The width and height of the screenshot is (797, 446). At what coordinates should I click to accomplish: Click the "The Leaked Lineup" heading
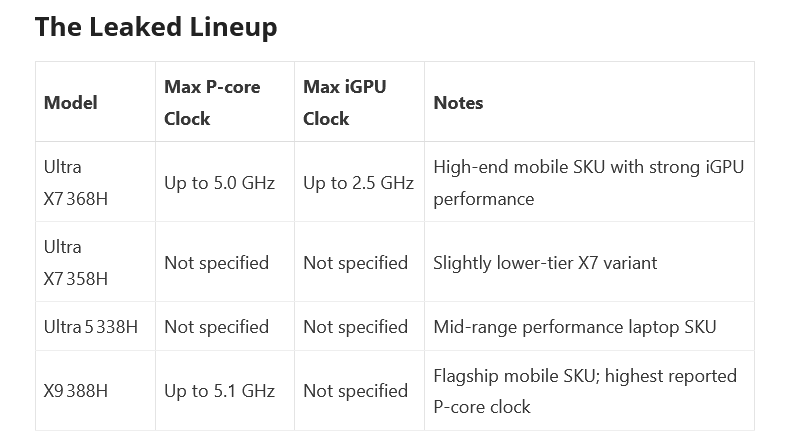click(x=156, y=27)
